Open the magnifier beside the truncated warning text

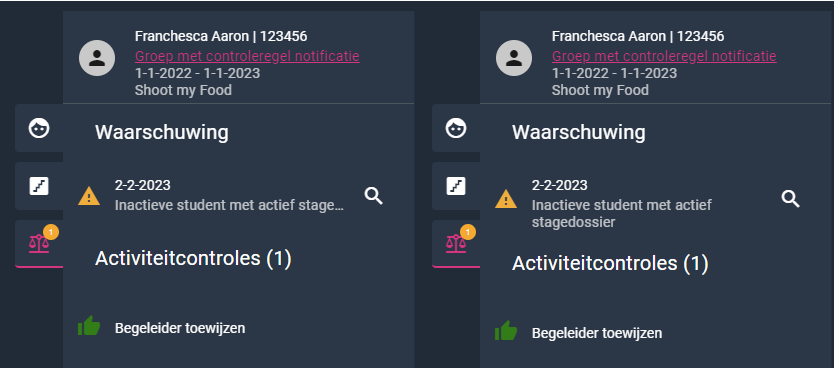pyautogui.click(x=373, y=196)
